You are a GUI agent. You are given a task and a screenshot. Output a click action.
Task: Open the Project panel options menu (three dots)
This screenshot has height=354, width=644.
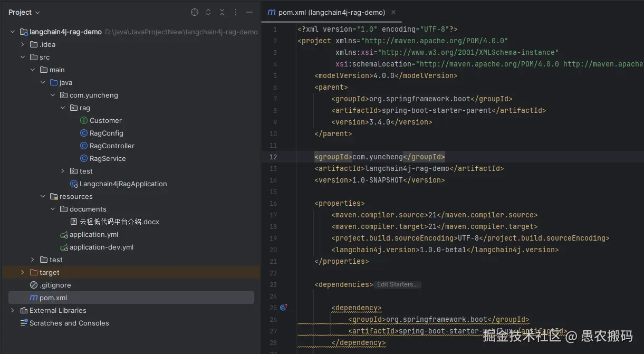coord(236,12)
